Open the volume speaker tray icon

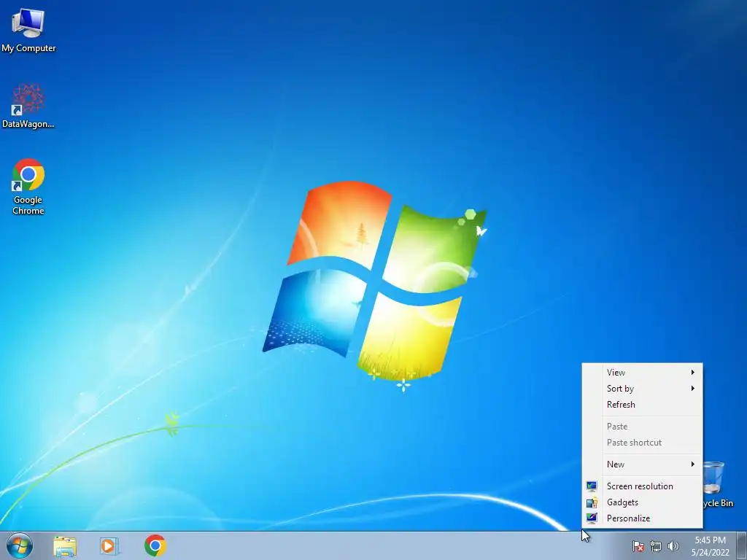point(673,546)
